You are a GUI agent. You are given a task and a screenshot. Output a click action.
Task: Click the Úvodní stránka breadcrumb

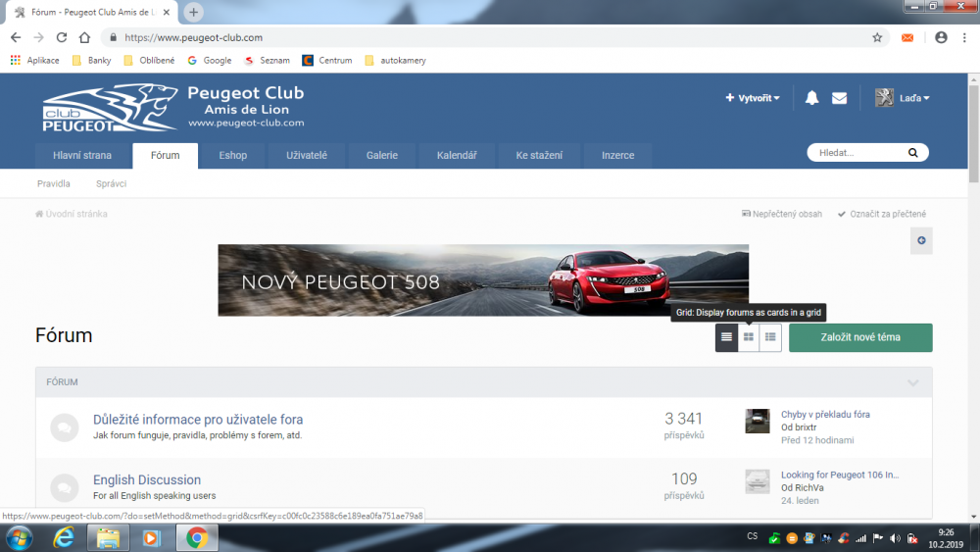click(x=72, y=214)
